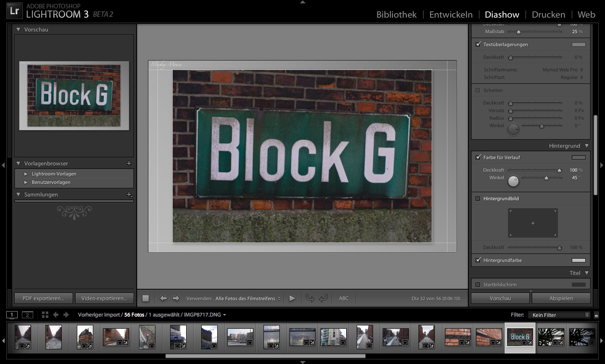Enable the Hintergrundbild checkbox

click(x=478, y=198)
